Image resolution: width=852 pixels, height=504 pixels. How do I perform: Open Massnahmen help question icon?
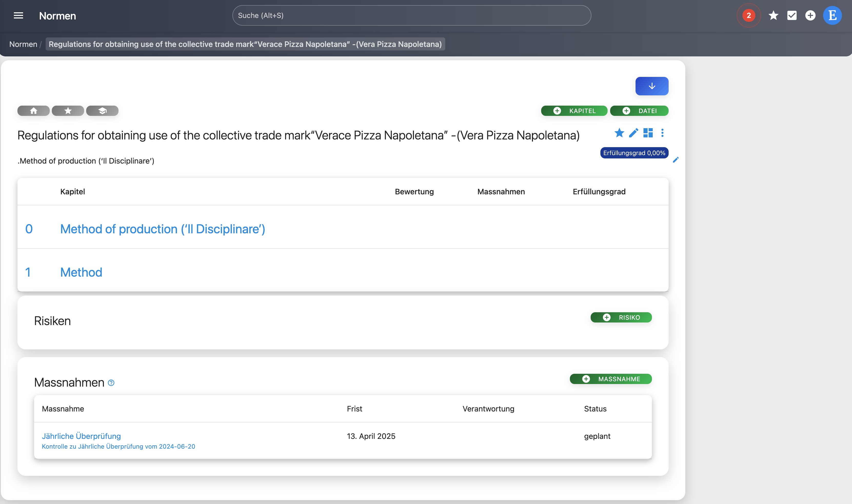[x=111, y=383]
